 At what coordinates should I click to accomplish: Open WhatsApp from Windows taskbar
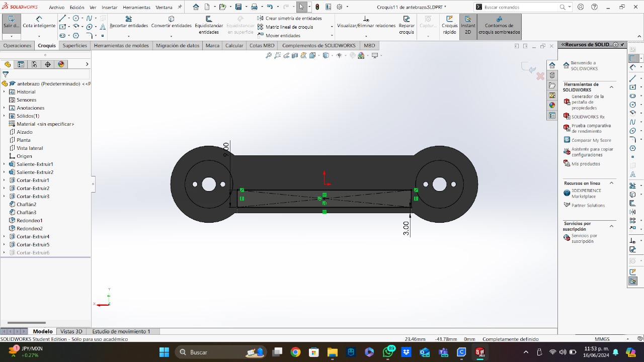pos(387,352)
